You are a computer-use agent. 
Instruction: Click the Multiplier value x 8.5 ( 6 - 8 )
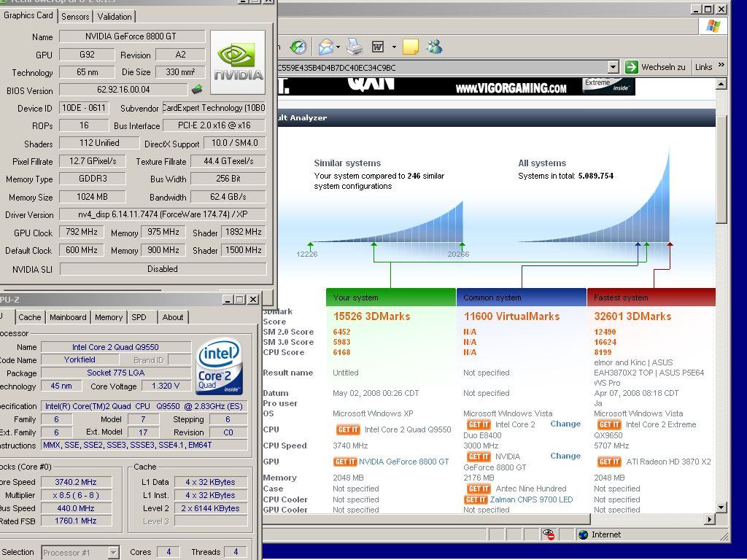[x=76, y=495]
